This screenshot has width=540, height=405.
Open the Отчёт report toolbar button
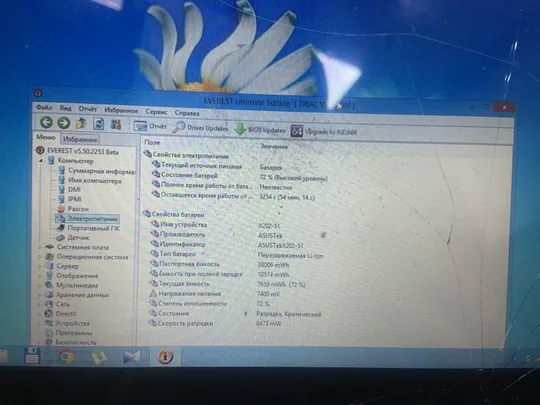tap(150, 126)
